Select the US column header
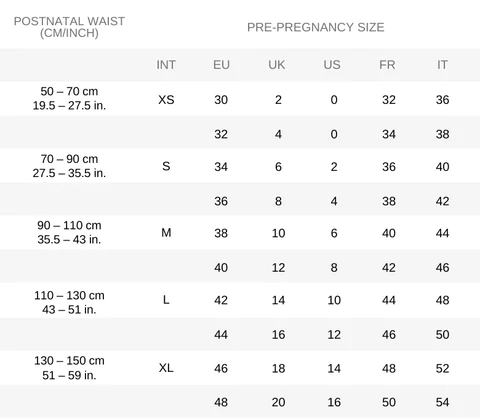 332,65
